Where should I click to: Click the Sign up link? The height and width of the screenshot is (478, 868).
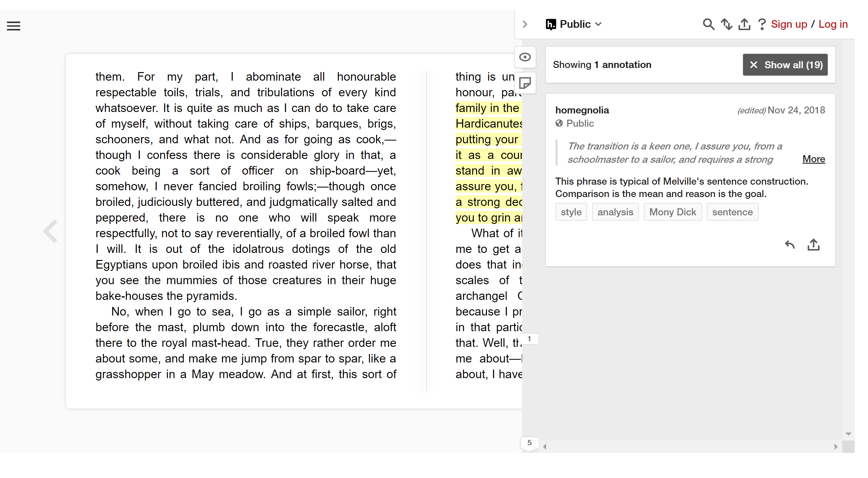[789, 24]
